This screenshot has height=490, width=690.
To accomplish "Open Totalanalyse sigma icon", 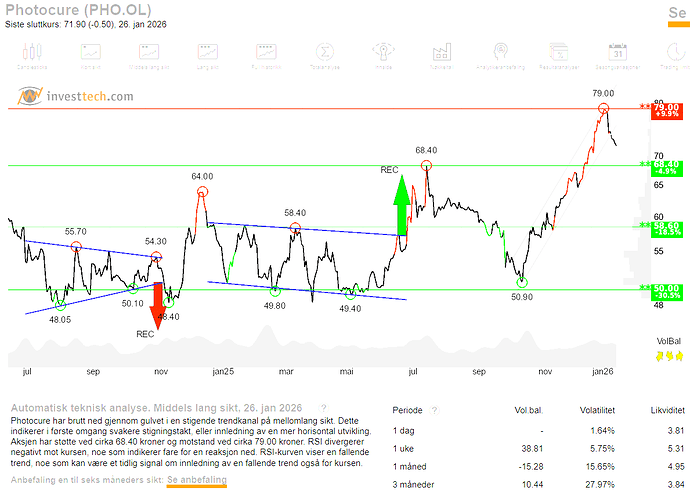I will pos(325,53).
